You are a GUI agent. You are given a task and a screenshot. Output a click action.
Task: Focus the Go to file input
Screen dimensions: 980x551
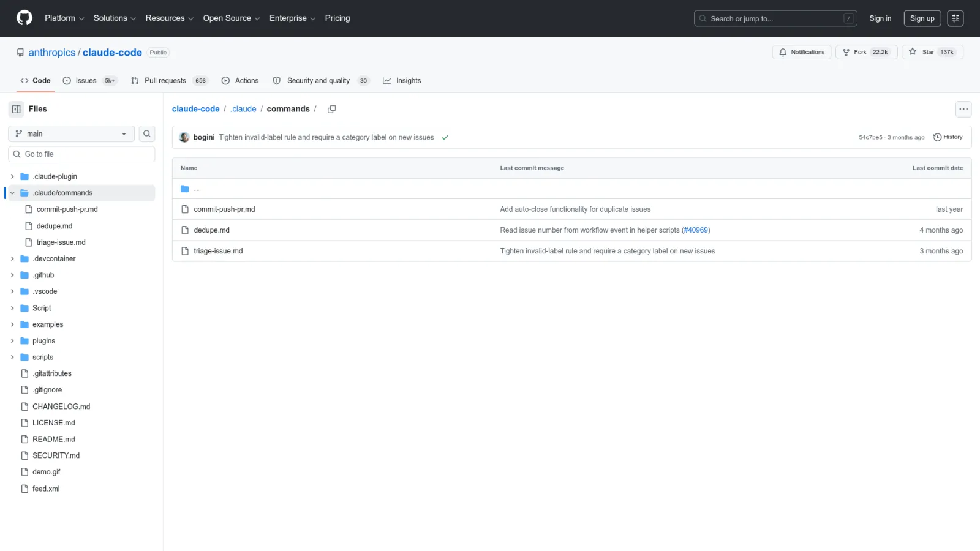[x=81, y=154]
